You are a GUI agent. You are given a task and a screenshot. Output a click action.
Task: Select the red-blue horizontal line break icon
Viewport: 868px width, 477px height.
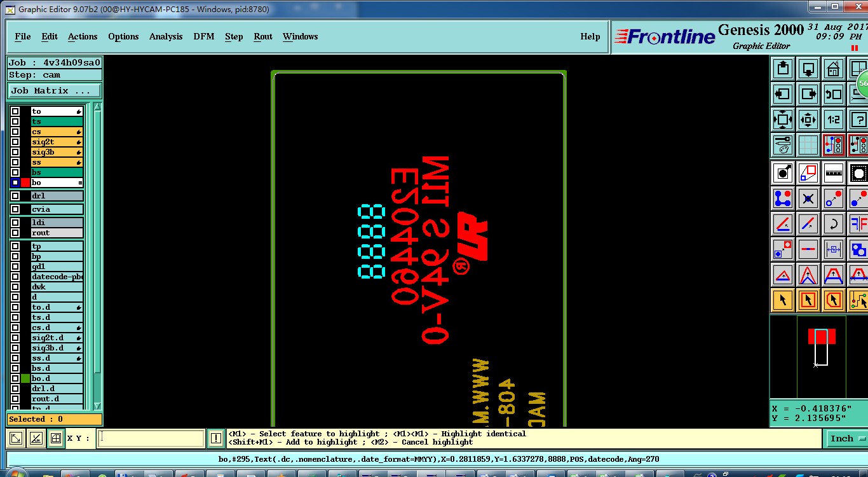point(808,249)
